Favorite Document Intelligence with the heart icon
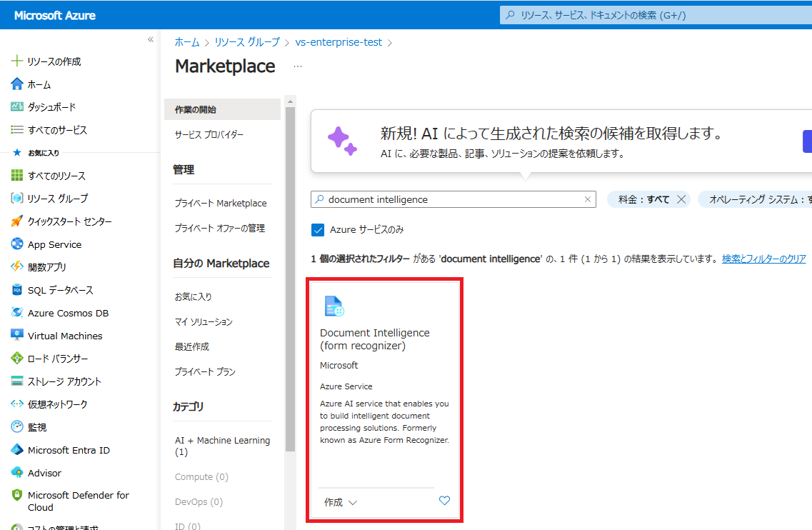 coord(444,501)
